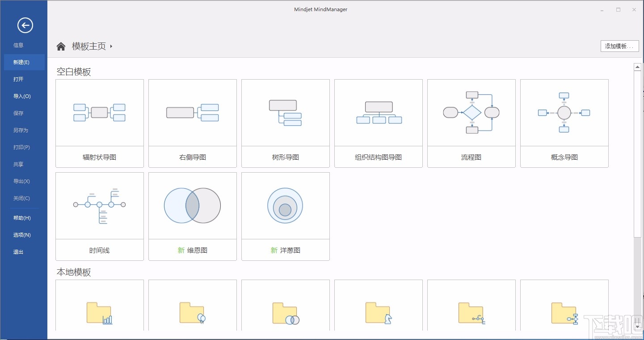Screen dimensions: 644x340
Task: Click the 组织结构图导图 label
Action: point(379,157)
